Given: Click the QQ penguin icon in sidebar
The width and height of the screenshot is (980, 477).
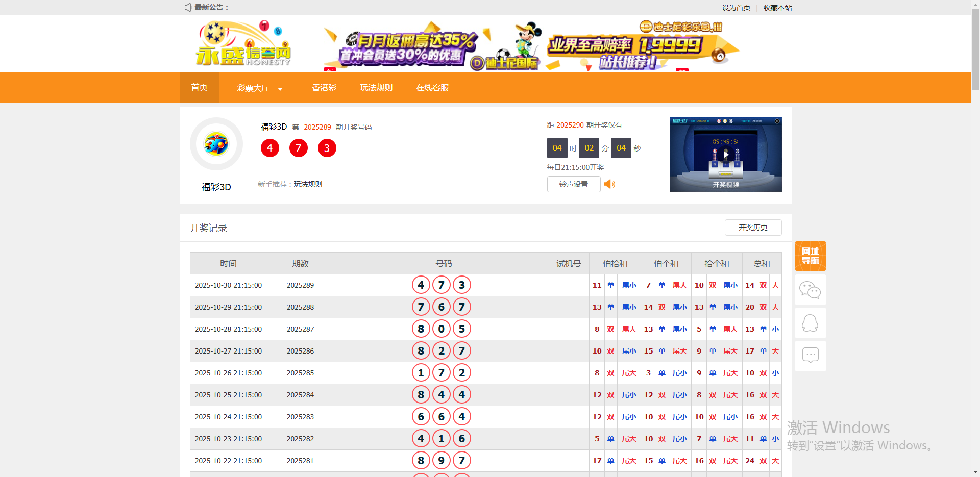Looking at the screenshot, I should 810,323.
